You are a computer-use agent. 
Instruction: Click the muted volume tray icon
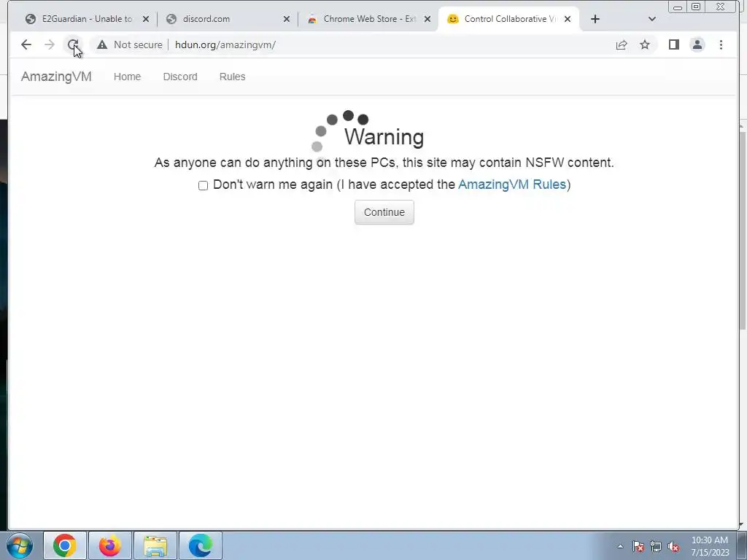pos(673,546)
